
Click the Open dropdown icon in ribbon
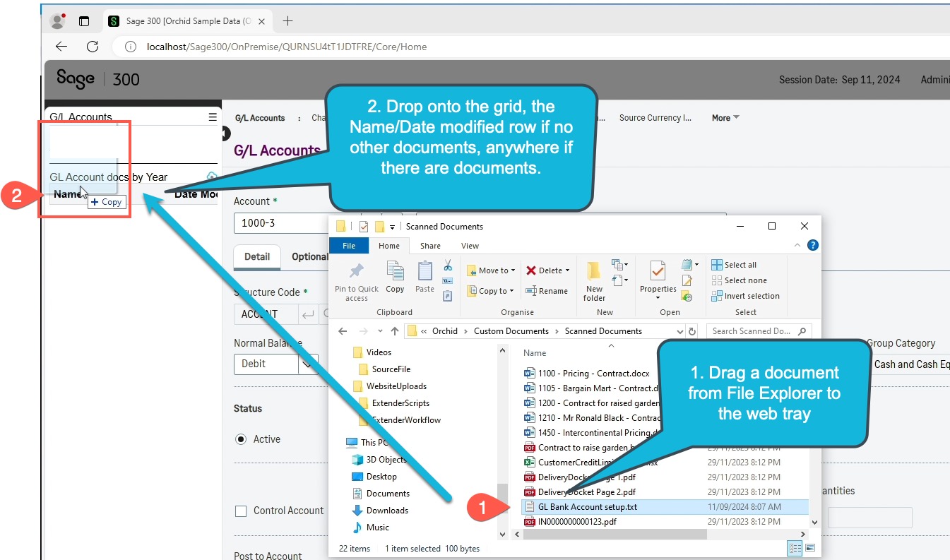pyautogui.click(x=689, y=265)
